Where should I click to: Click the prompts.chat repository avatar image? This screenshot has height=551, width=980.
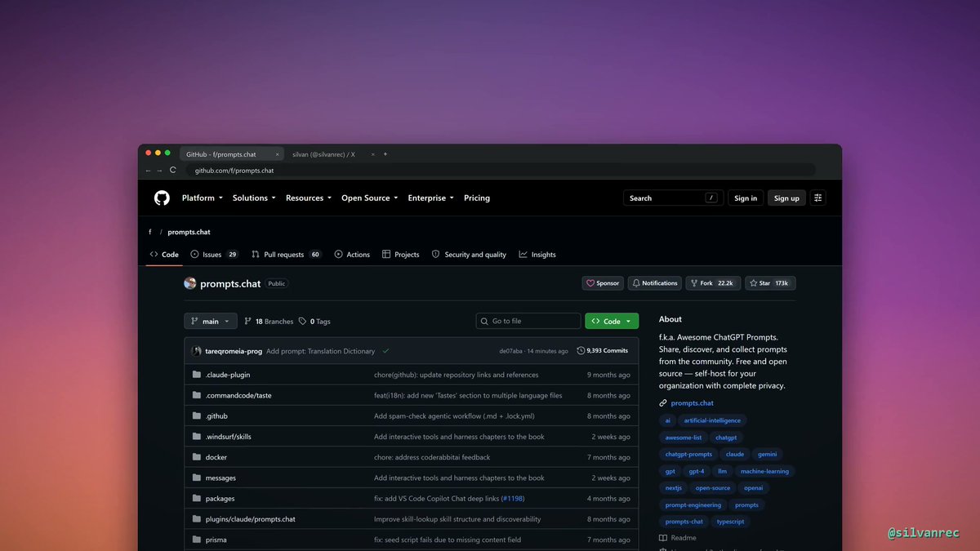tap(189, 283)
